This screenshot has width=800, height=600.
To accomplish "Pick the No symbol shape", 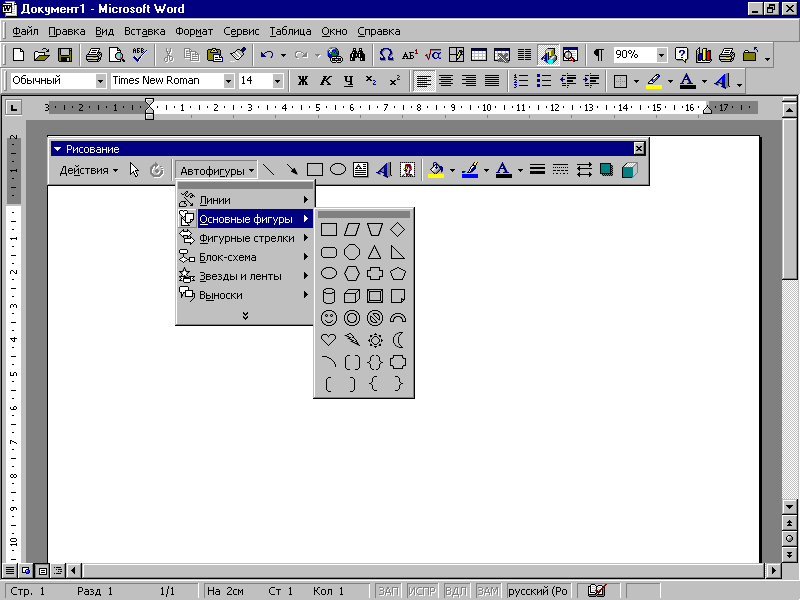I will coord(375,318).
